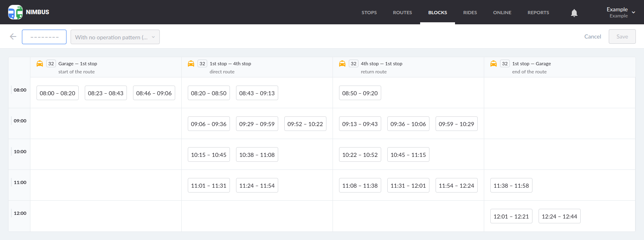Open the notifications bell
This screenshot has width=644, height=240.
click(x=574, y=13)
